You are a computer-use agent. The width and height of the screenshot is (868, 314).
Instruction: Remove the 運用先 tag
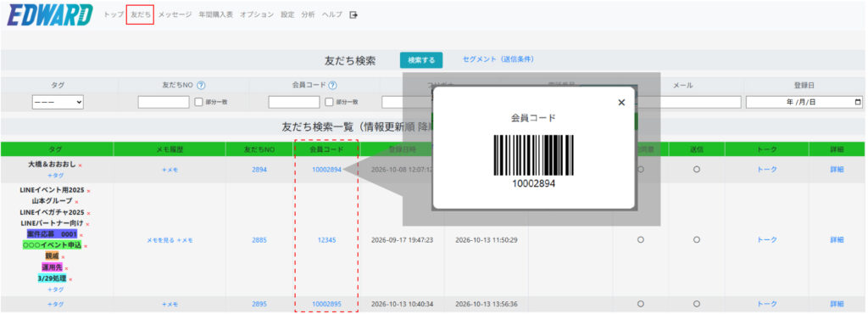pos(66,268)
